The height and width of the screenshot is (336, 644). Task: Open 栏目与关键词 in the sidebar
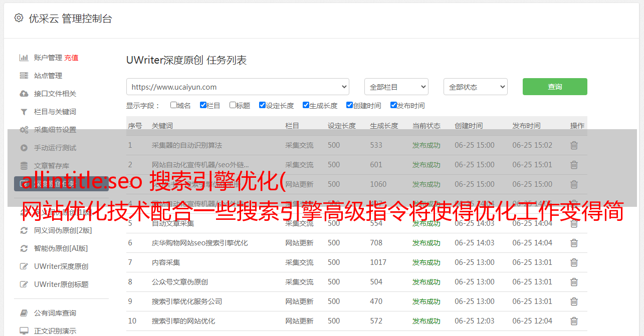click(55, 112)
